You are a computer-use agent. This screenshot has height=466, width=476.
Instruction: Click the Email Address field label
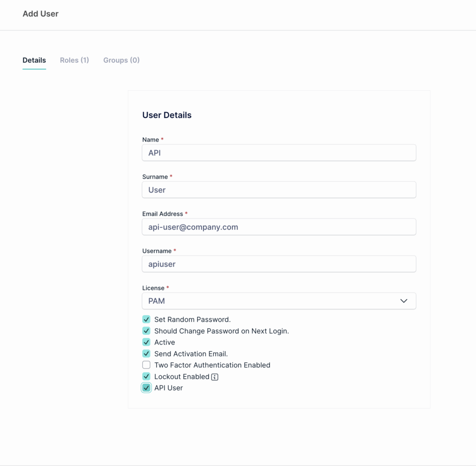click(162, 214)
